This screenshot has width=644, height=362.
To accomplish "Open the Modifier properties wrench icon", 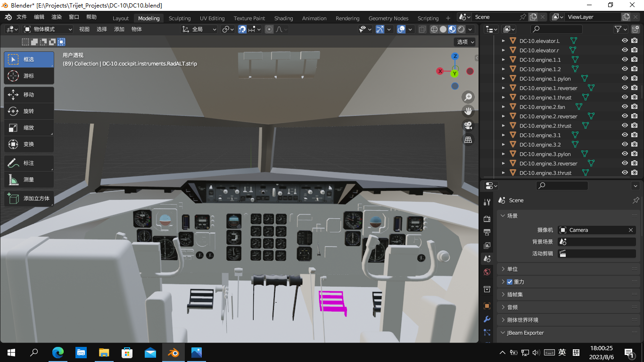I will (x=487, y=319).
